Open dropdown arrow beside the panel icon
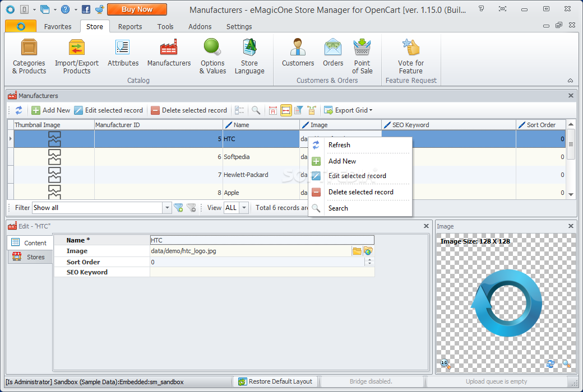The image size is (583, 392). (x=34, y=10)
